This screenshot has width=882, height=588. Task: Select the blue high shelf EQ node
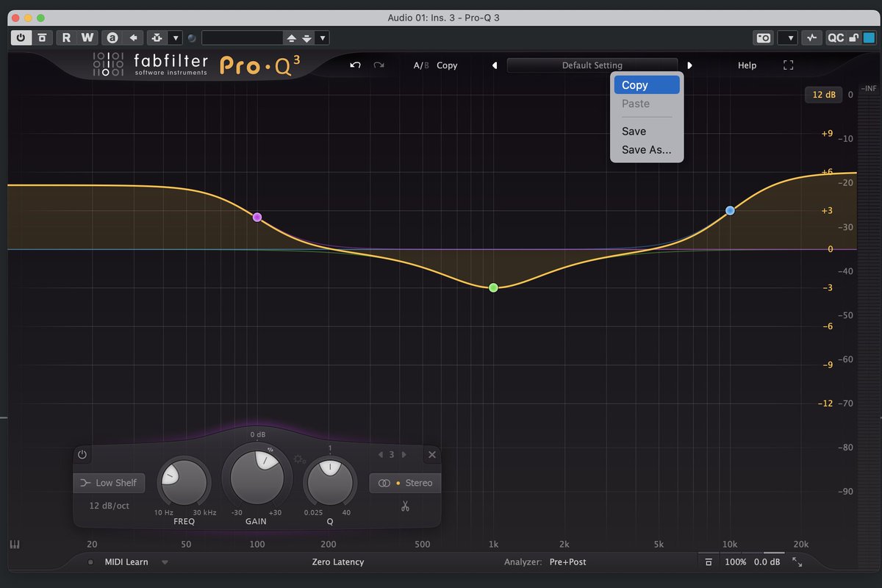point(730,210)
